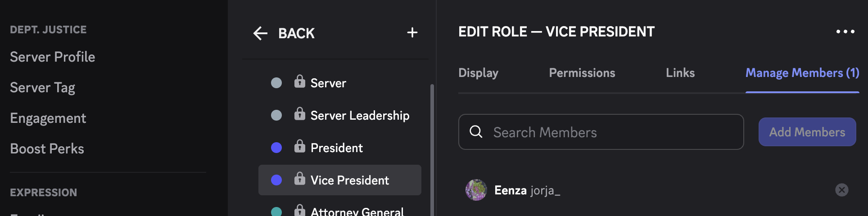
Task: Remove Eenza from the Vice President role
Action: [x=841, y=190]
